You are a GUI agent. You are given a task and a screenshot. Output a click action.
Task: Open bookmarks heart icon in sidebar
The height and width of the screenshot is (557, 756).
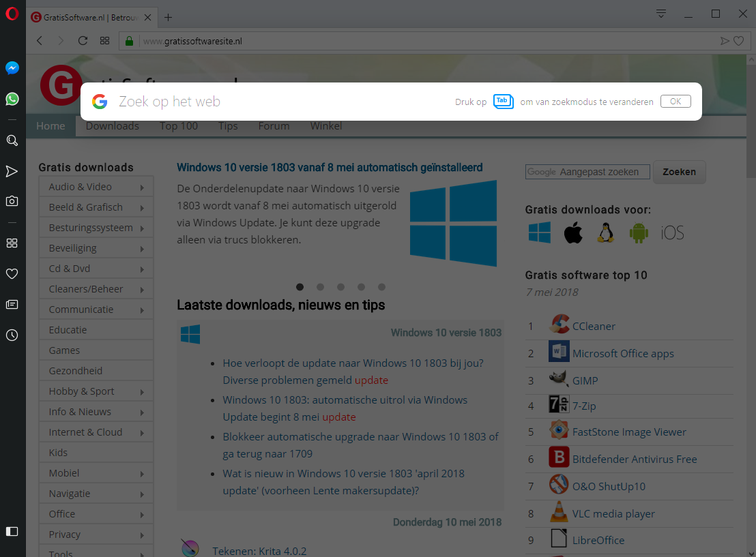coord(12,274)
